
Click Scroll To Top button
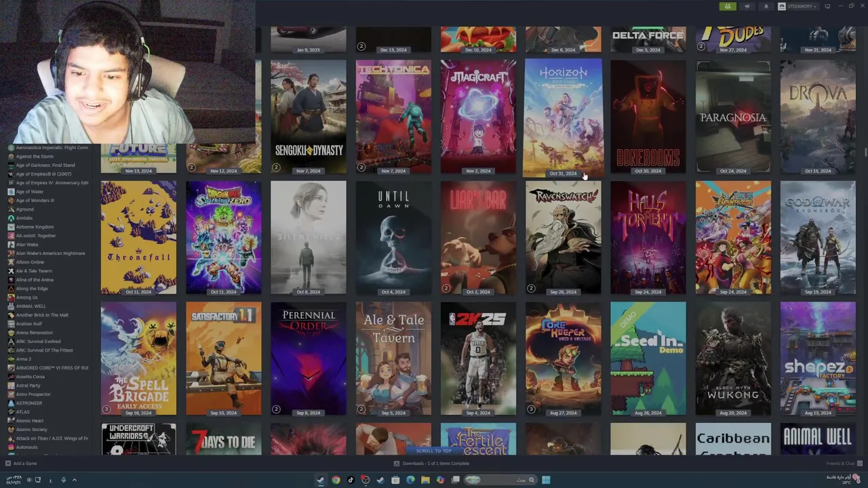pos(433,451)
